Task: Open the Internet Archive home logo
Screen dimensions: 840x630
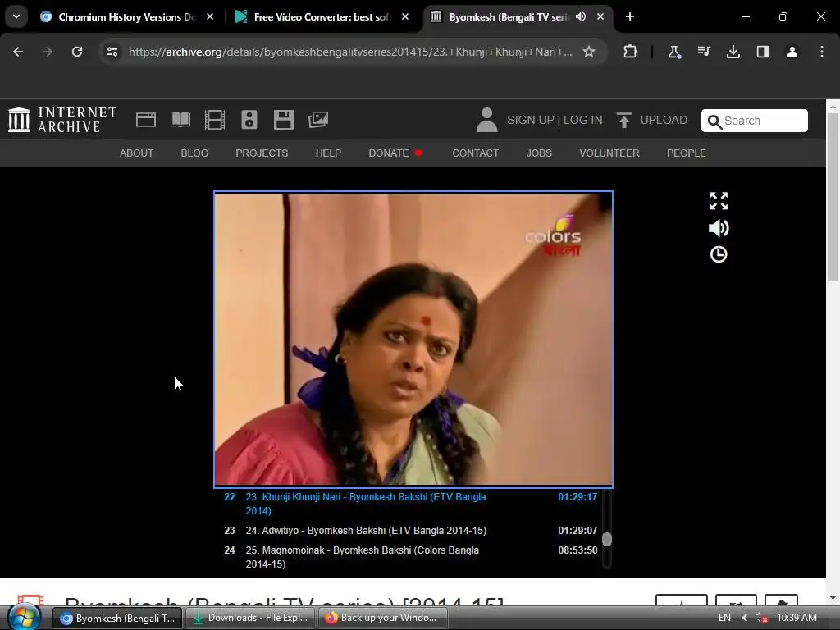Action: [x=62, y=120]
